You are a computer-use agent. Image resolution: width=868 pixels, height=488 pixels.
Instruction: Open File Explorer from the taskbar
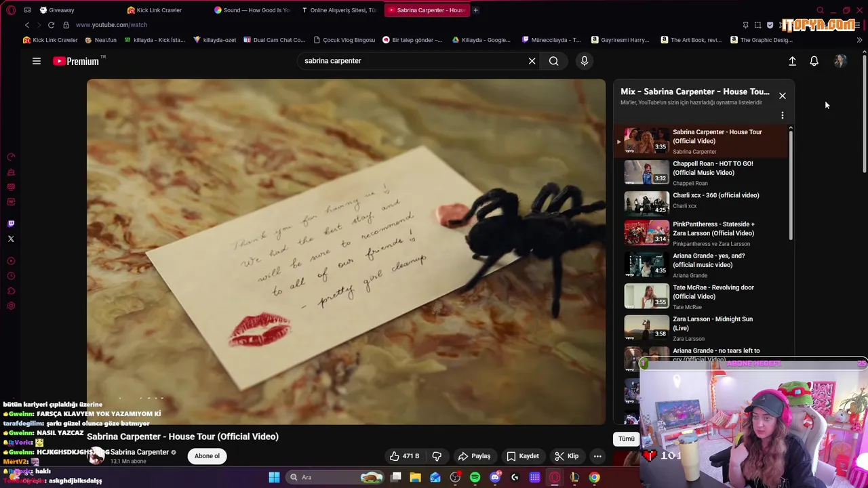415,477
